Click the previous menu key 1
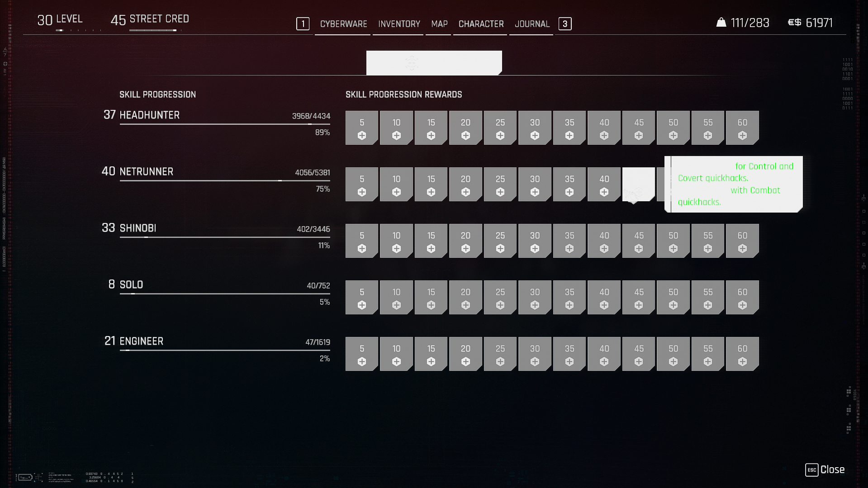 coord(303,24)
